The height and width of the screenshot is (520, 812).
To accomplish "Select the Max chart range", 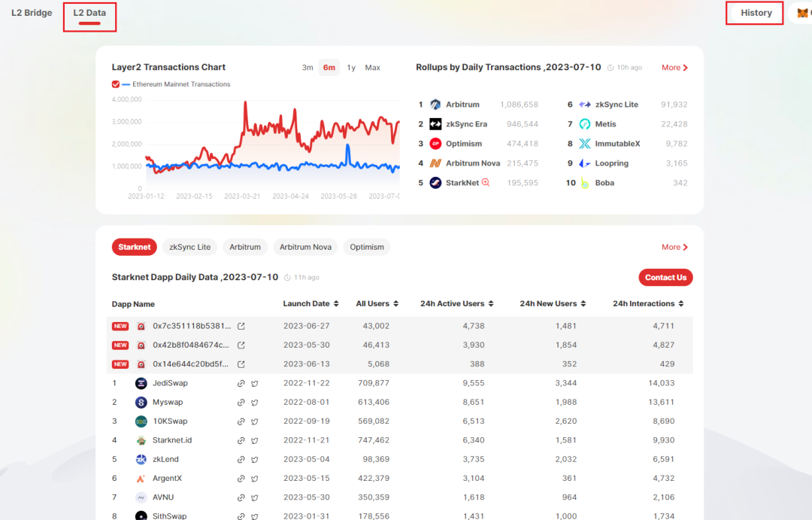I will (x=372, y=68).
